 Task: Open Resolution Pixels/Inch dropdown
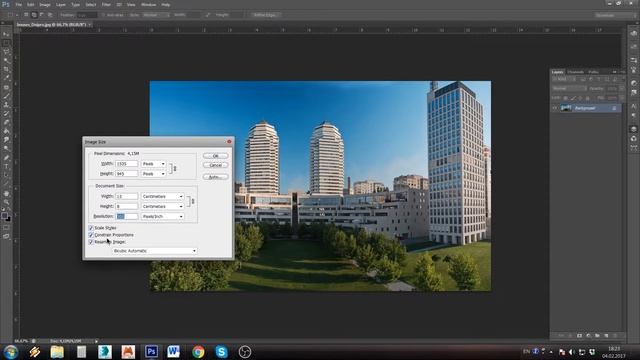click(x=162, y=216)
